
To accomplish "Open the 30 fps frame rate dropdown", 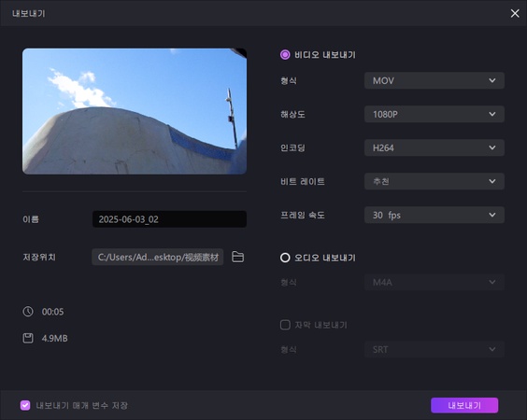I will pyautogui.click(x=434, y=215).
